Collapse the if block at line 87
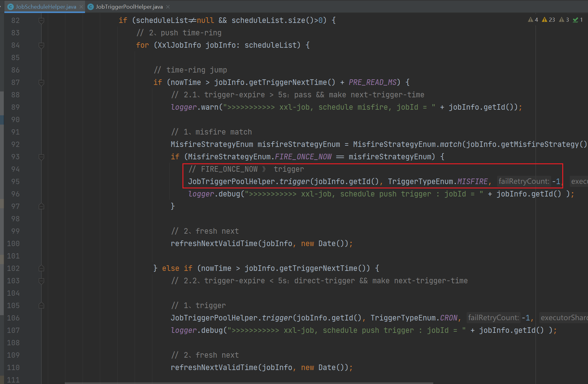 (41, 82)
